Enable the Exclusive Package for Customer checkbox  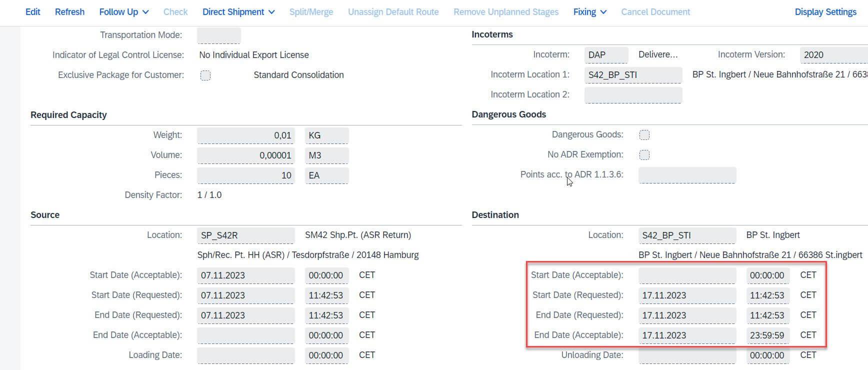(205, 75)
